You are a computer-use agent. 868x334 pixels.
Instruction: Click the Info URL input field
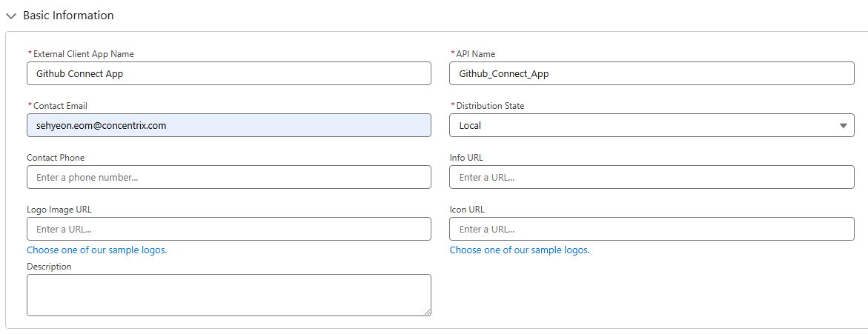651,177
